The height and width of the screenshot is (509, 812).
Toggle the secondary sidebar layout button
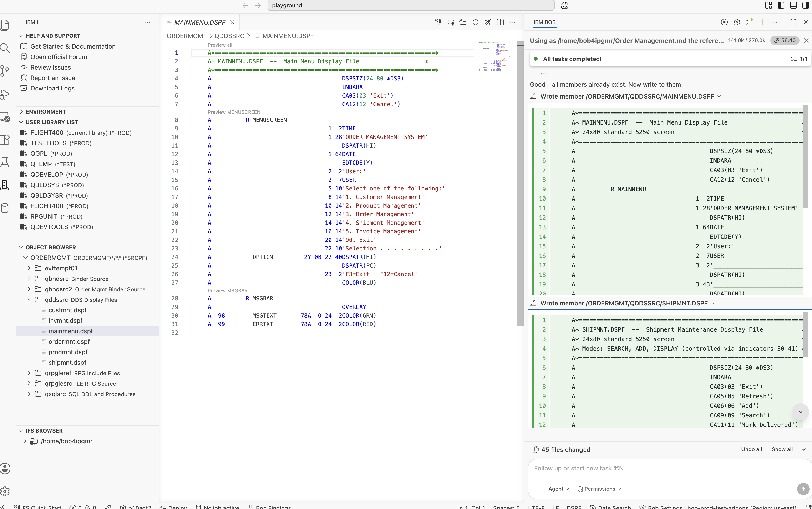click(x=806, y=5)
